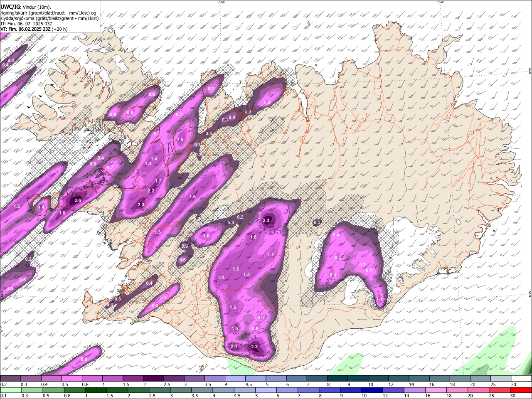
Task: Select the bright red swatch after 30
Action: click(x=520, y=390)
